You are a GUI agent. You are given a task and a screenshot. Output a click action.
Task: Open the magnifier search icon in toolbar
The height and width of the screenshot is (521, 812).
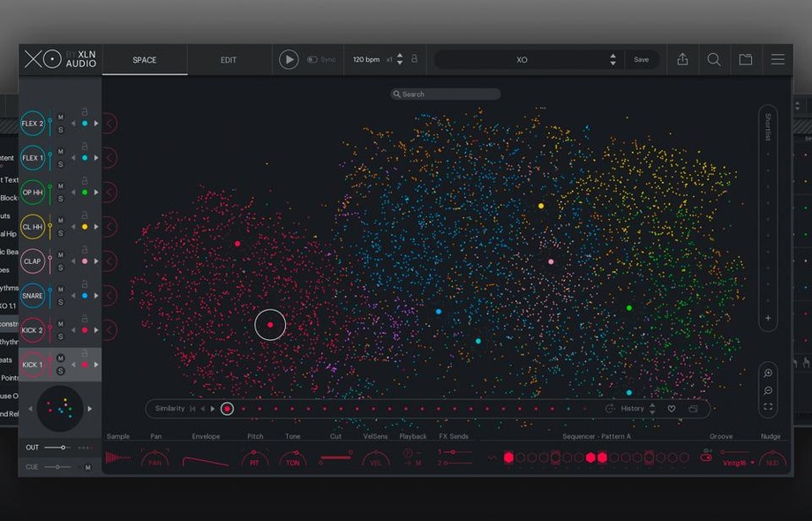coord(714,60)
